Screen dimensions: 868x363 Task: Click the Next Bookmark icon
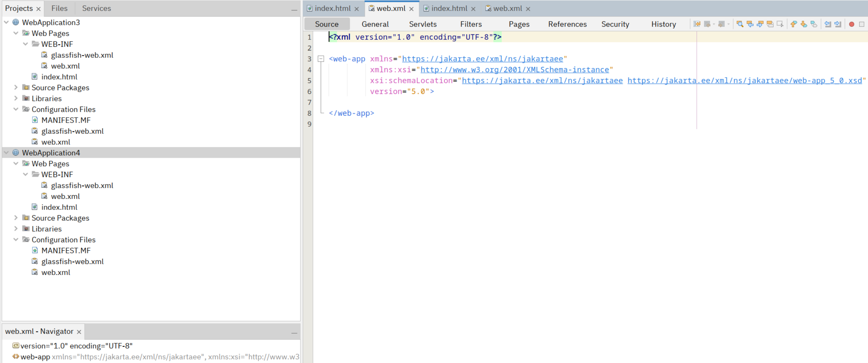pos(804,24)
